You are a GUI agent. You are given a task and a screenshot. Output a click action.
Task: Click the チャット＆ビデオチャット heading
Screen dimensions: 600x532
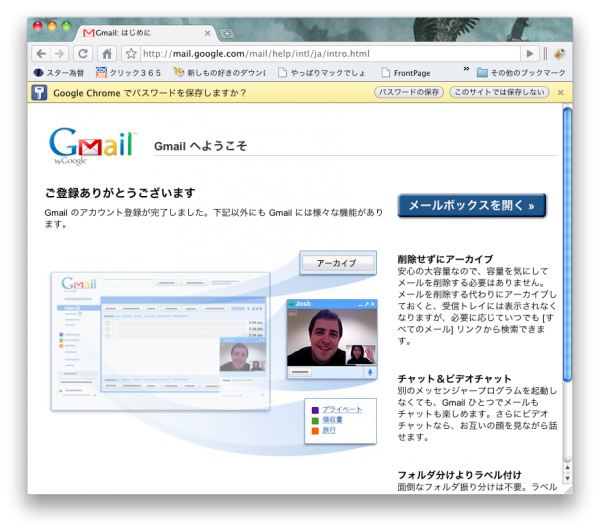pos(455,379)
